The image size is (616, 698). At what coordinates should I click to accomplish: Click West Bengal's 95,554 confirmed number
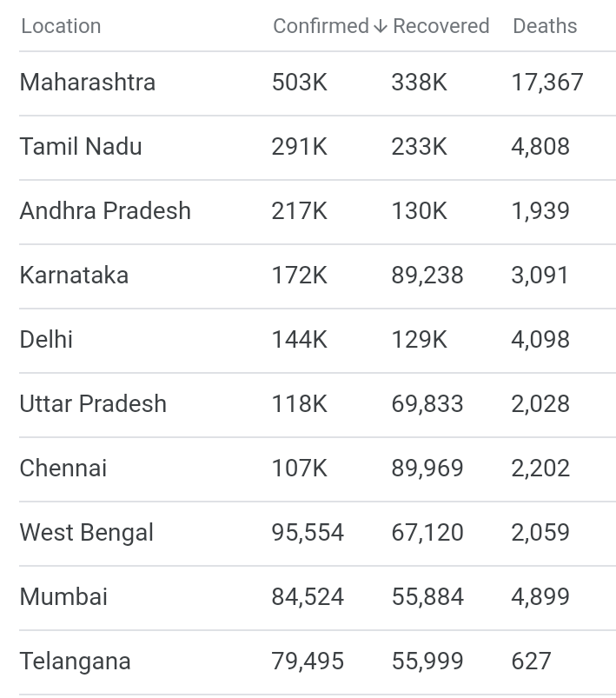click(x=308, y=533)
